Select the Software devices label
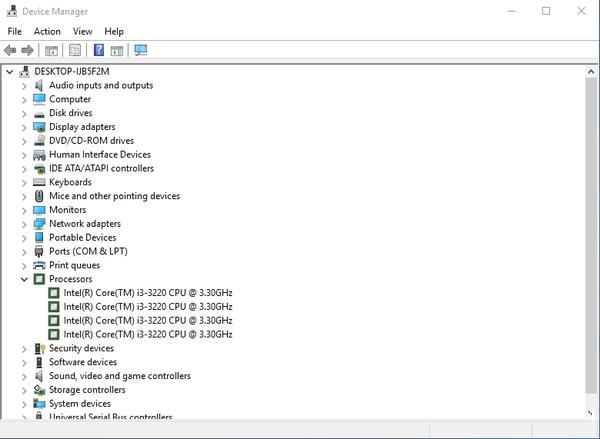Viewport: 600px width, 439px height. click(x=83, y=362)
